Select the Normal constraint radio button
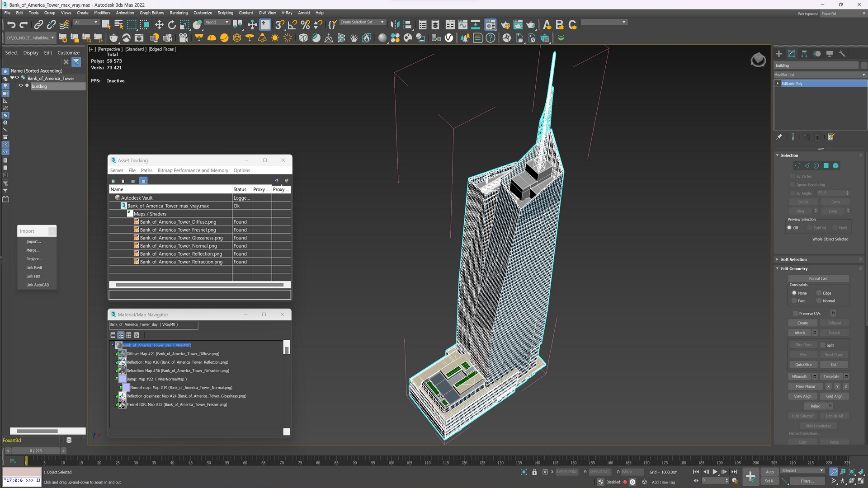868x488 pixels. [x=819, y=301]
